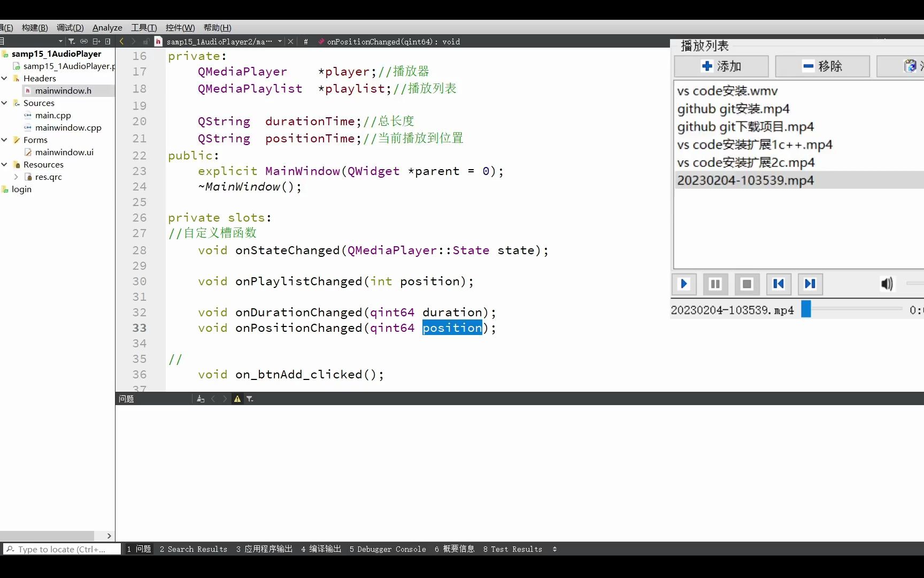Screen dimensions: 924x578
Task: Click the 移除 remove button
Action: (x=822, y=66)
